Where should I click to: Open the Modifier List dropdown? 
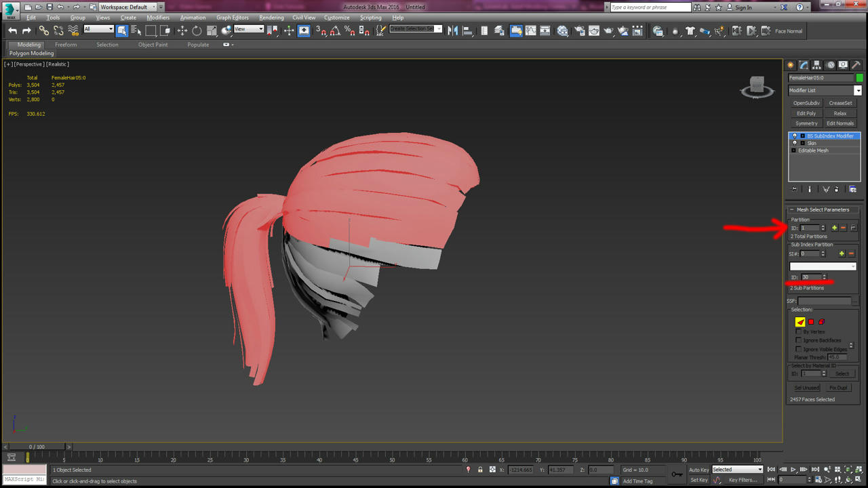(x=825, y=90)
